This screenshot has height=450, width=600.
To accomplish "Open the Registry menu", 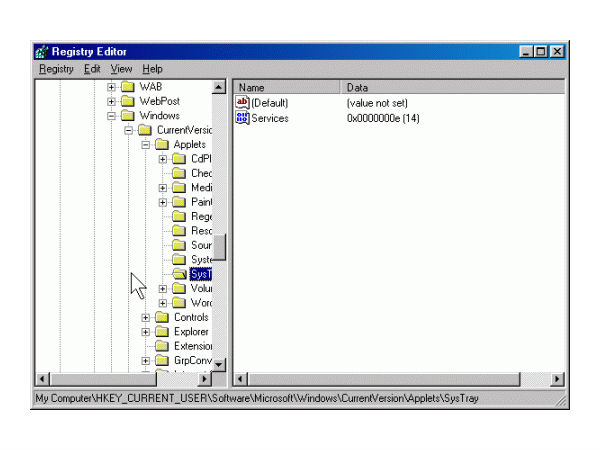I will tap(56, 69).
